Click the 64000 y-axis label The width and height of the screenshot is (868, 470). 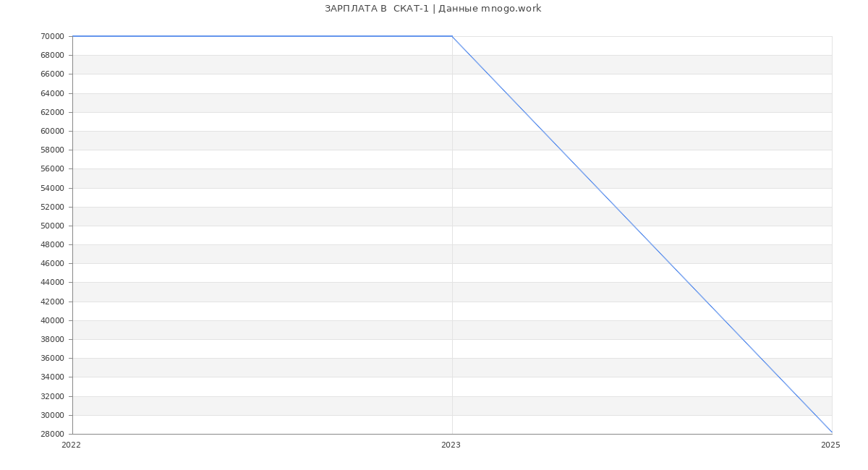[53, 93]
